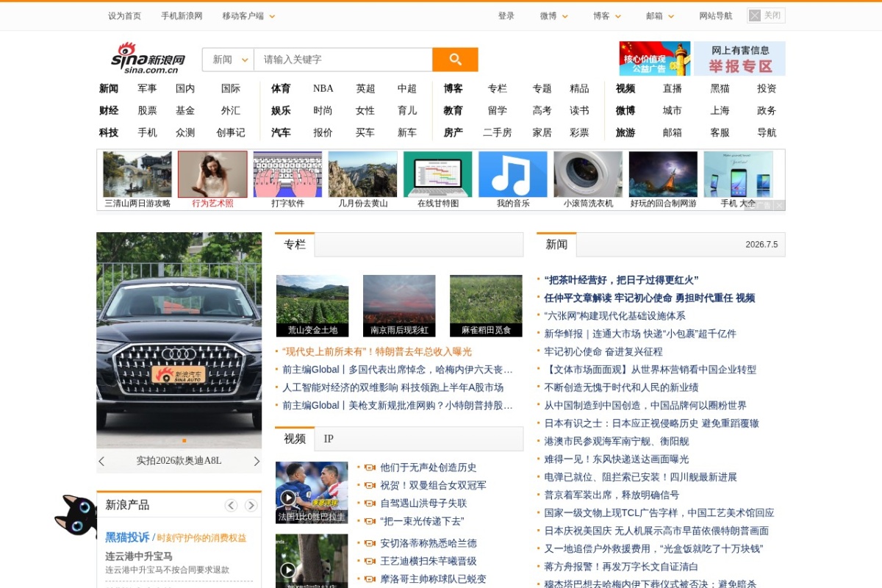This screenshot has width=882, height=588.
Task: Expand the 移动客户端 dropdown
Action: [x=248, y=15]
